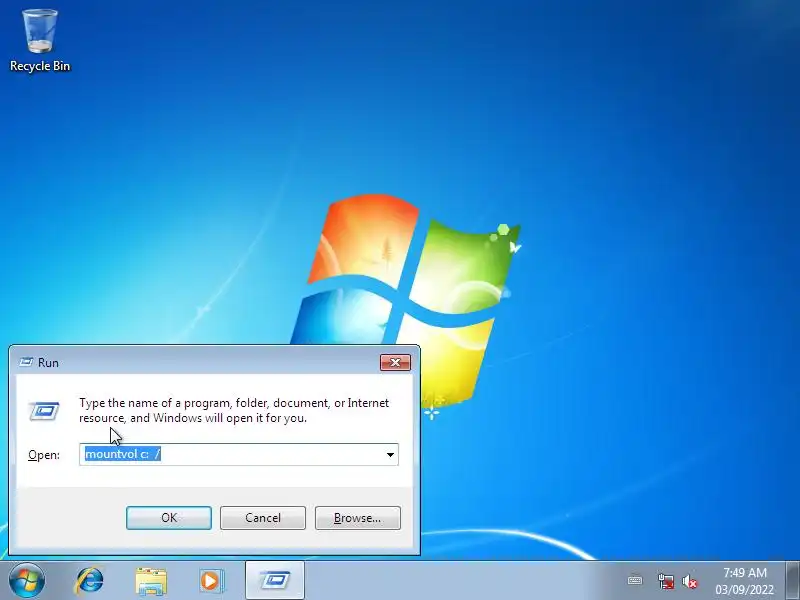The height and width of the screenshot is (600, 800).
Task: Open the network status tray icon
Action: click(x=665, y=581)
